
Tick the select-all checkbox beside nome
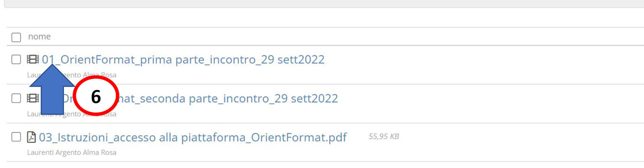point(16,37)
